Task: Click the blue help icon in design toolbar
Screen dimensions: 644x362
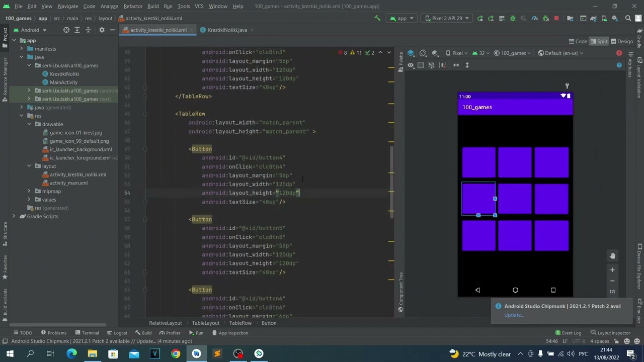Action: (x=619, y=65)
